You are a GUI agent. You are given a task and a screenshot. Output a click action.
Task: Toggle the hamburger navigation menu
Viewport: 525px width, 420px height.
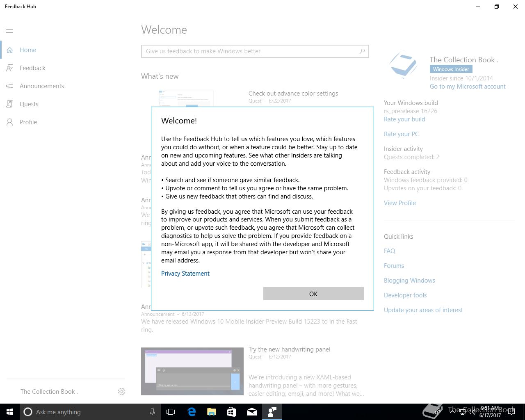10,31
